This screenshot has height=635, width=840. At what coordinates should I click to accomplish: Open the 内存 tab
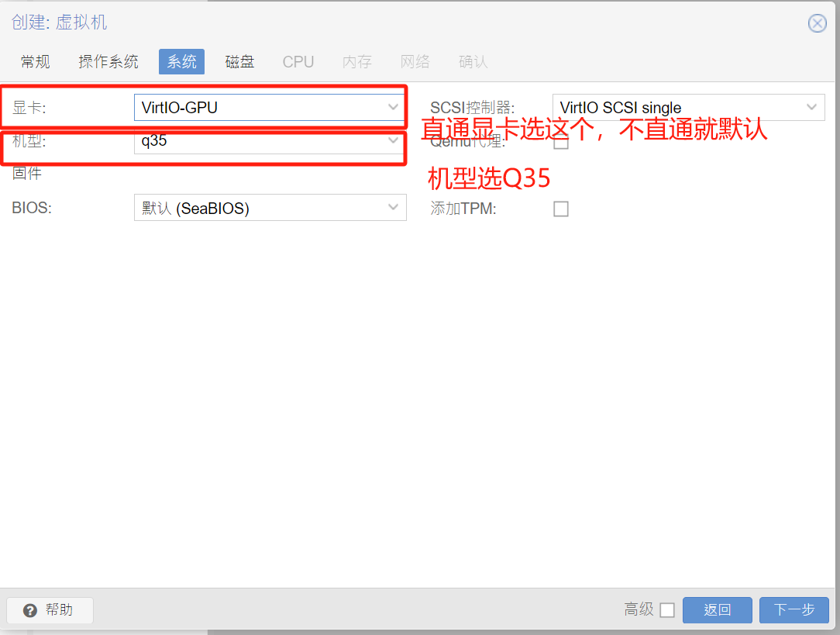pos(357,62)
